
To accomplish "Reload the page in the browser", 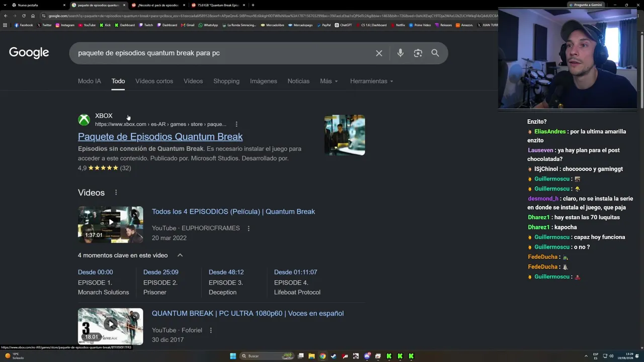I will (x=24, y=16).
